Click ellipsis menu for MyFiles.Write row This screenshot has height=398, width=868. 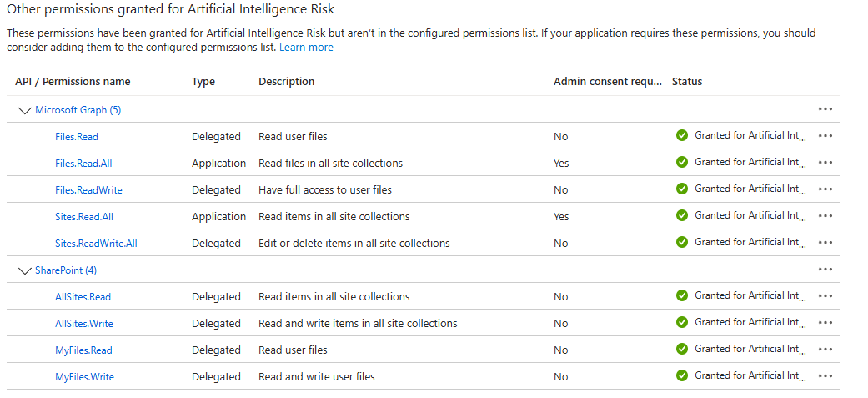click(x=825, y=376)
